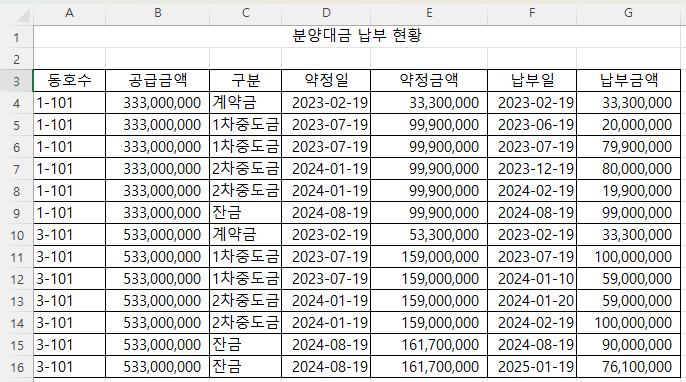Click the 구분 header cell
The height and width of the screenshot is (382, 686).
click(245, 81)
